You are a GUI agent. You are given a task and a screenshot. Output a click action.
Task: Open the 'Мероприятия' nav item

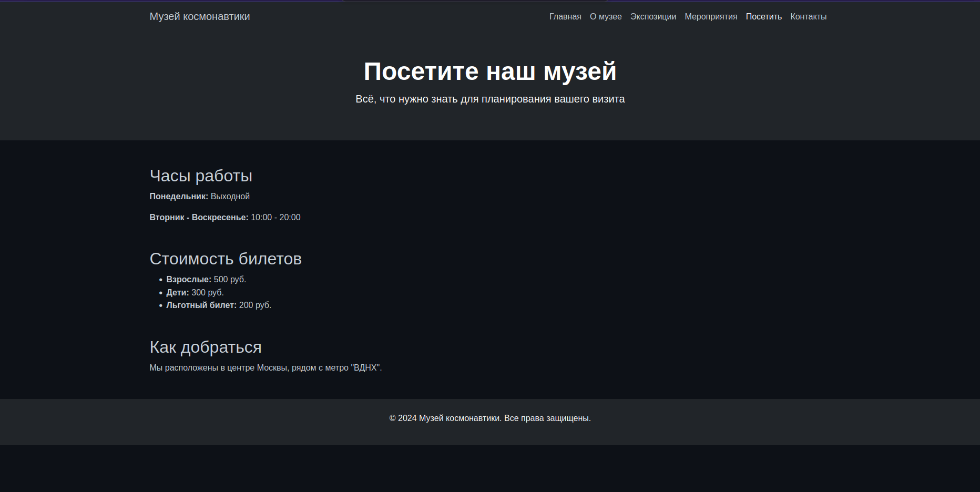pos(711,17)
